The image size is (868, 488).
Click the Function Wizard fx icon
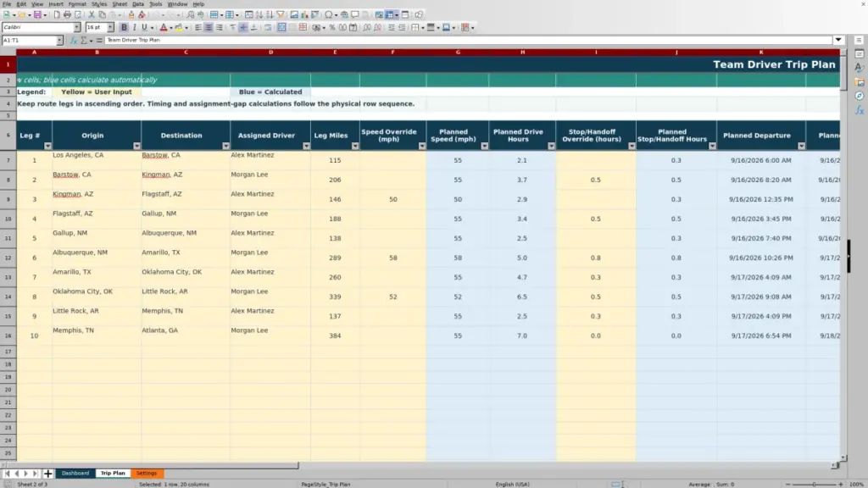74,41
